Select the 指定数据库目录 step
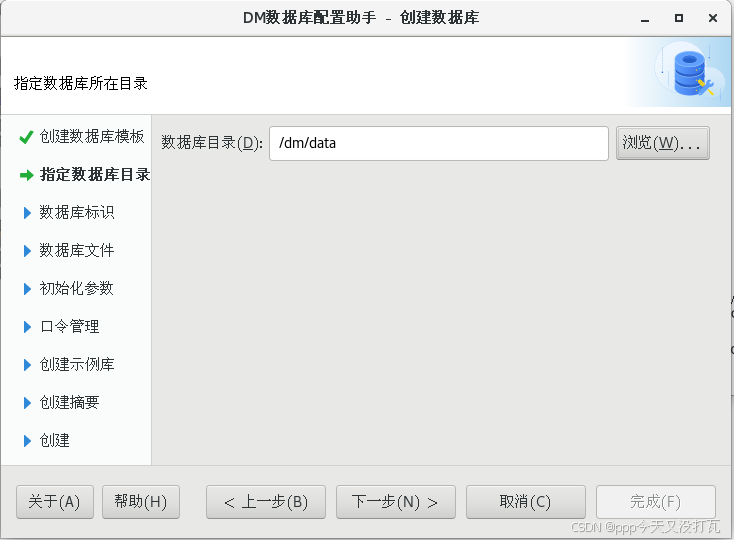Viewport: 734px width, 540px height. pyautogui.click(x=95, y=175)
